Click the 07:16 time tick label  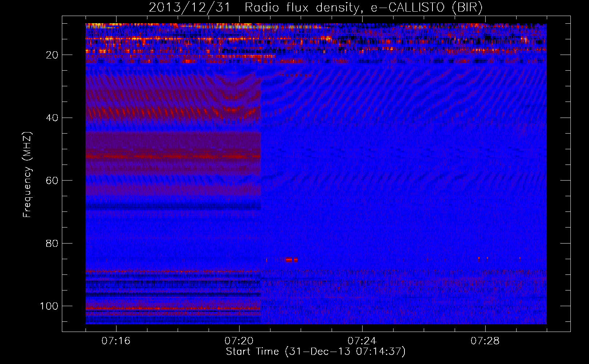[x=116, y=341]
